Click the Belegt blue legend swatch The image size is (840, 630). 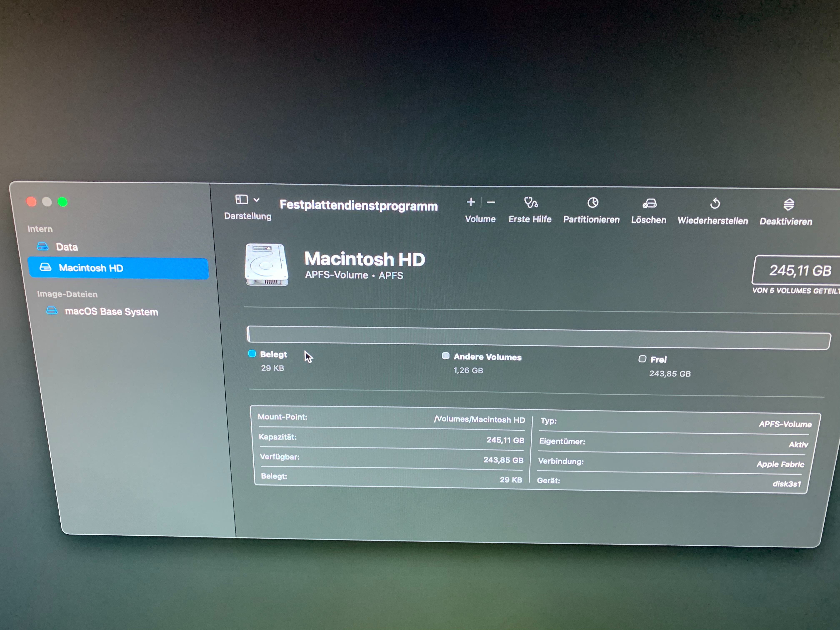click(x=252, y=354)
